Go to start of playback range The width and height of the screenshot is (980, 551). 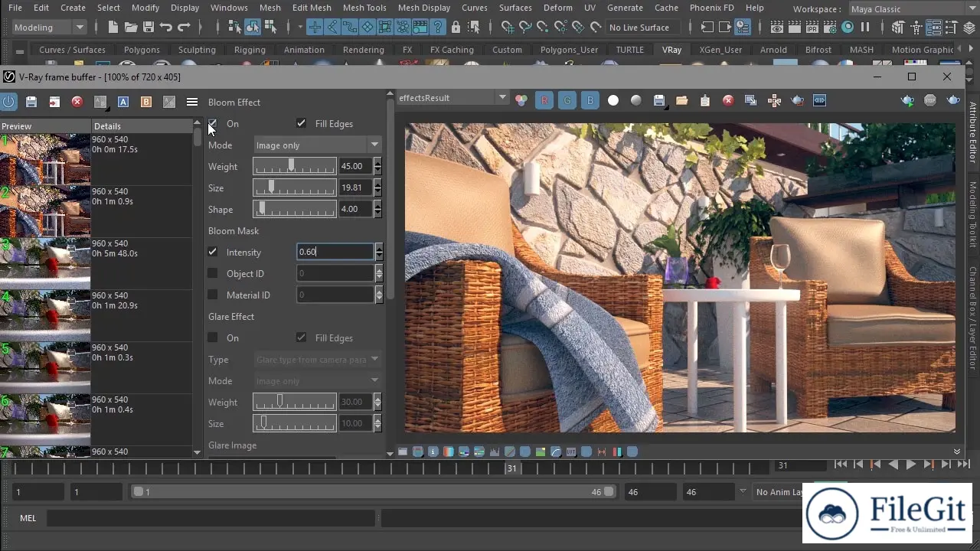click(841, 465)
